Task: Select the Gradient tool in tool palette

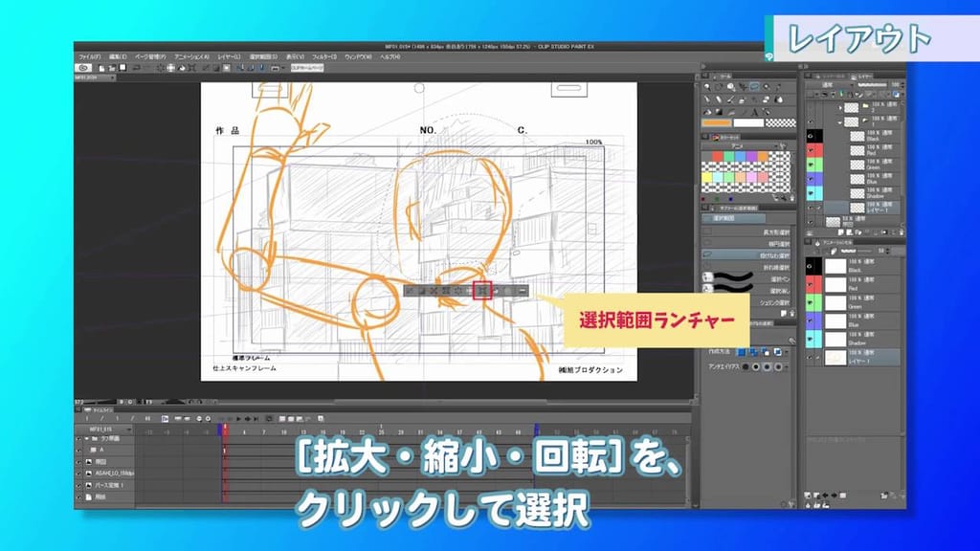Action: click(x=719, y=112)
